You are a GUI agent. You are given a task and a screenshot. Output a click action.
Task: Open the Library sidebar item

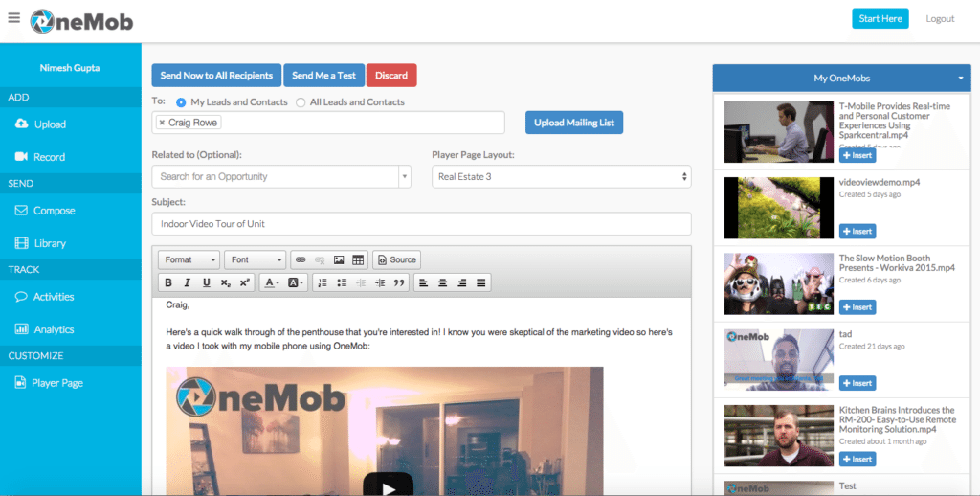[50, 243]
